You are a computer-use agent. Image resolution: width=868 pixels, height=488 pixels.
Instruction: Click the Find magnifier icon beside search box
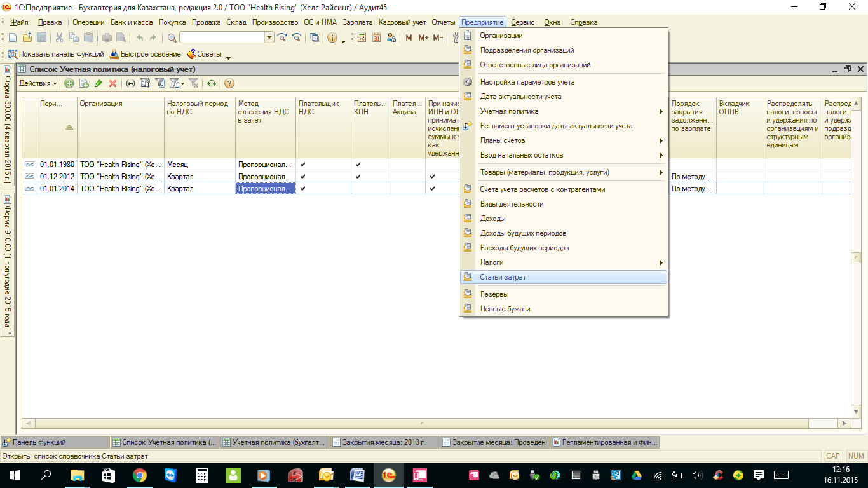(x=172, y=37)
